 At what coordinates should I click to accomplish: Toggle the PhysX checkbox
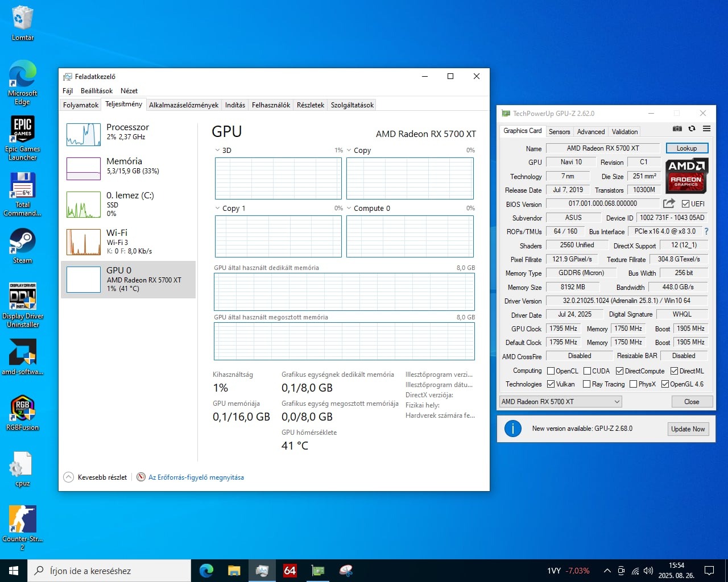633,384
